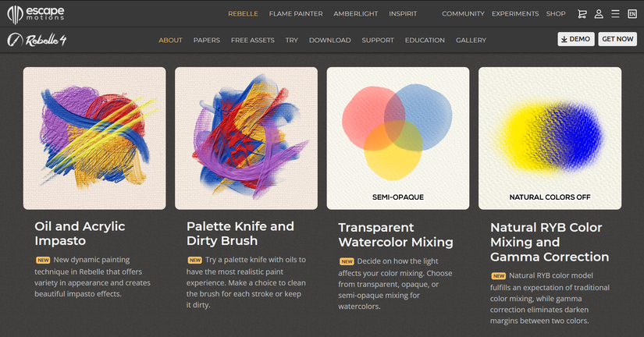Visit the SHOP link
644x337 pixels.
(x=556, y=13)
